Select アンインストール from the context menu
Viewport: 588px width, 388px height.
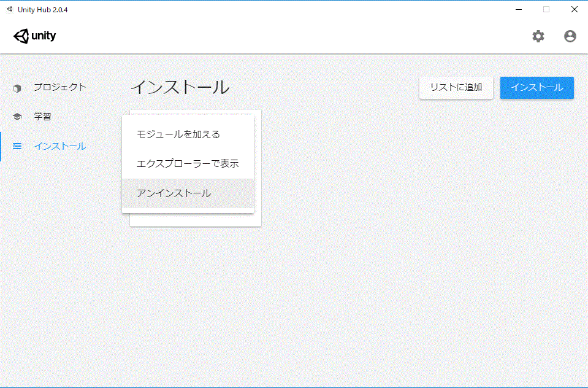(174, 193)
